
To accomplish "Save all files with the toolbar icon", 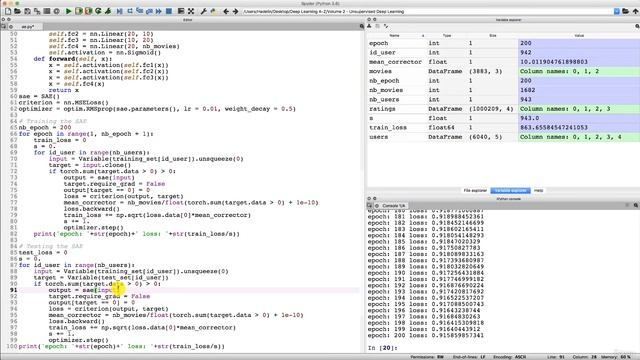I will [37, 11].
